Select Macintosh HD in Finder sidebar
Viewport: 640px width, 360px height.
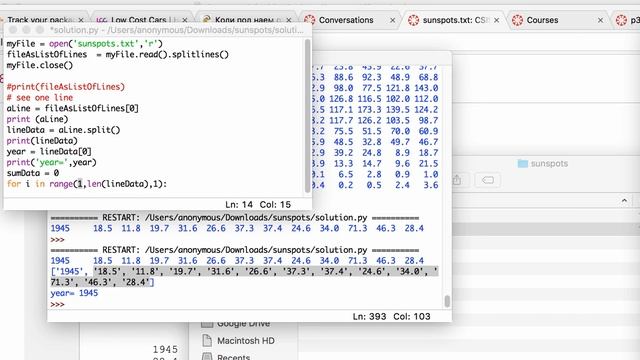pos(246,340)
